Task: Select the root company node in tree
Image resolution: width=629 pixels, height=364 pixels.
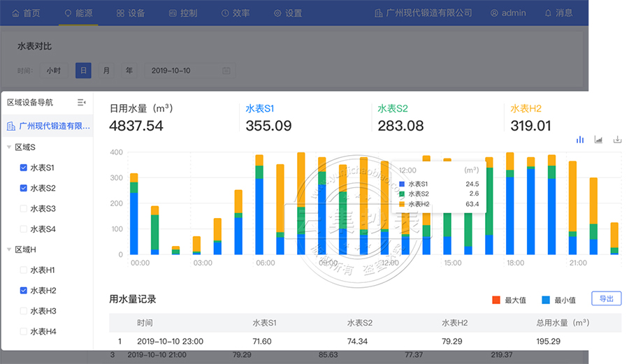Action: click(48, 126)
